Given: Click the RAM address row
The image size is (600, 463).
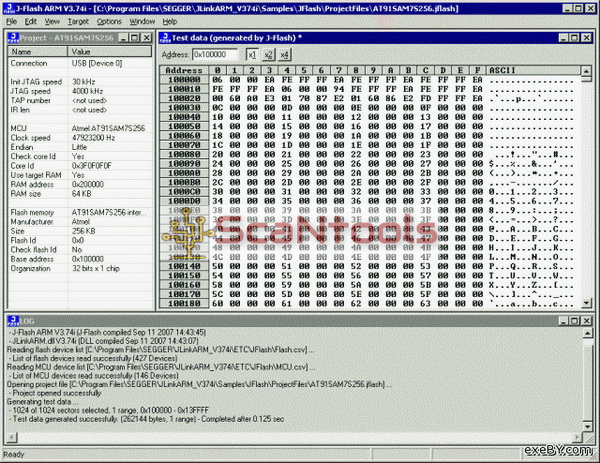Looking at the screenshot, I should 80,184.
